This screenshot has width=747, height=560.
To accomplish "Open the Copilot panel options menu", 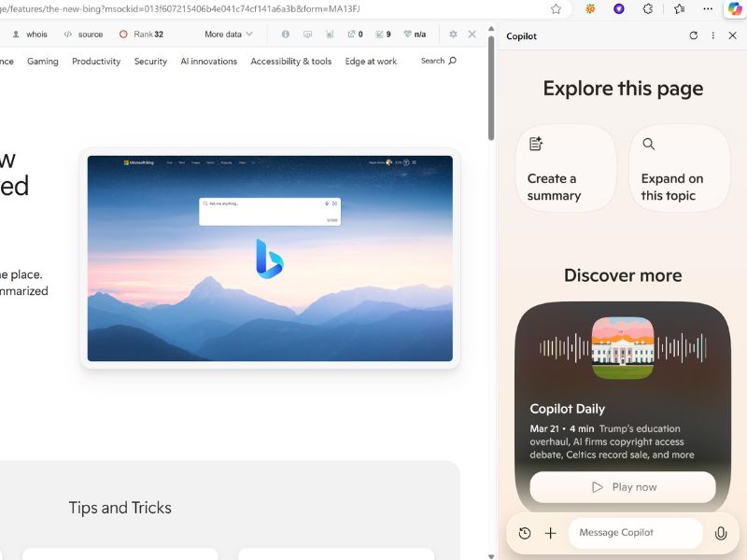I will click(x=714, y=35).
